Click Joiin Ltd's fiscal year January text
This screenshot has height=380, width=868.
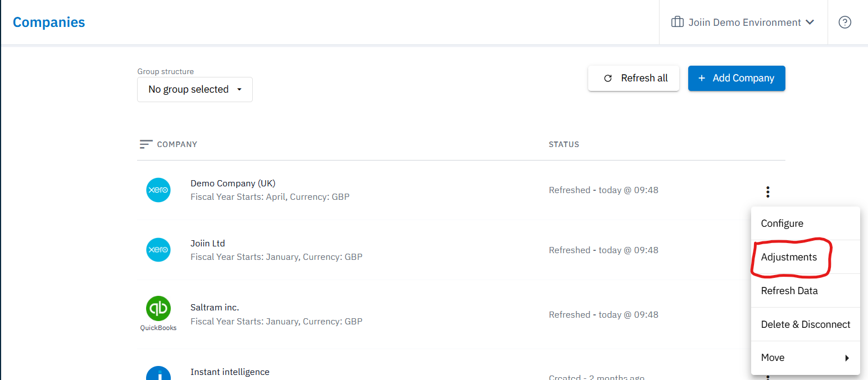(276, 257)
